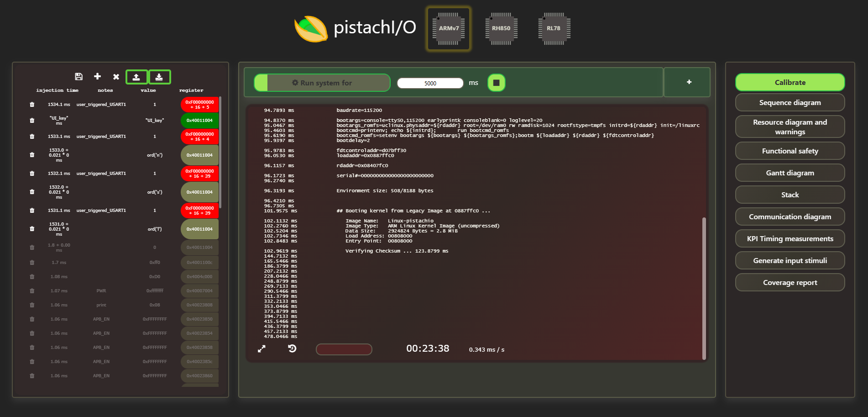Add a new injection with plus icon

97,77
